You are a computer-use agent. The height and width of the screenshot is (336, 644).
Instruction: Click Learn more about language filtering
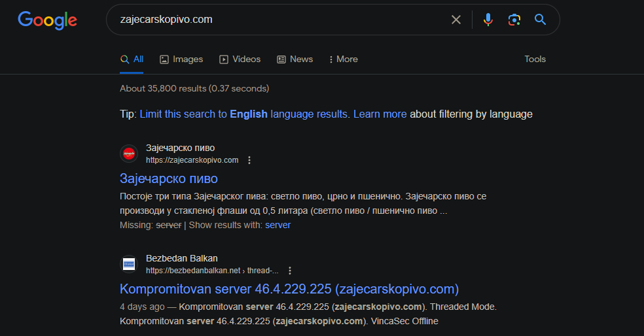[380, 114]
